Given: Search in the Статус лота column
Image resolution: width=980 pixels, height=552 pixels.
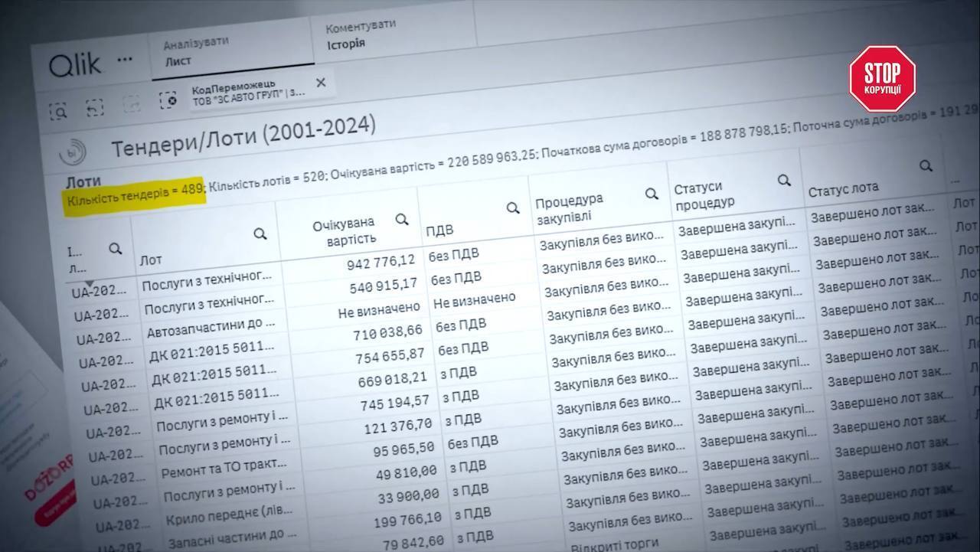Looking at the screenshot, I should coord(926,165).
